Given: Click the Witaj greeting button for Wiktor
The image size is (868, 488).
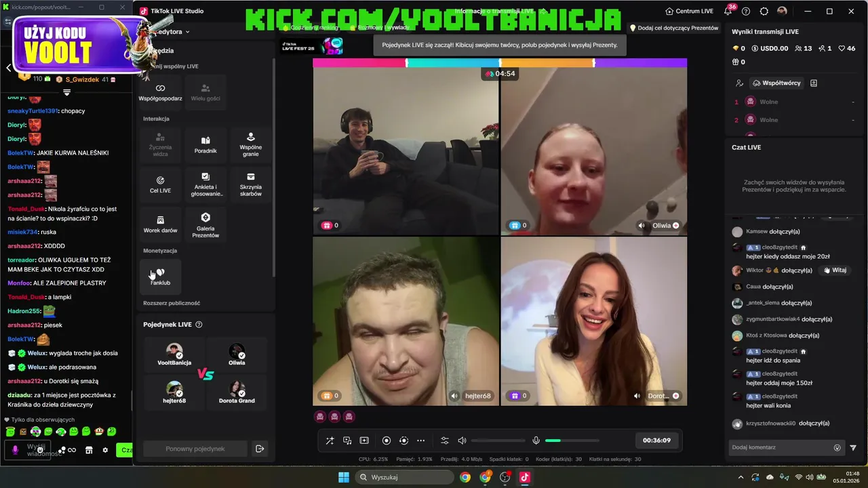Looking at the screenshot, I should coord(835,270).
